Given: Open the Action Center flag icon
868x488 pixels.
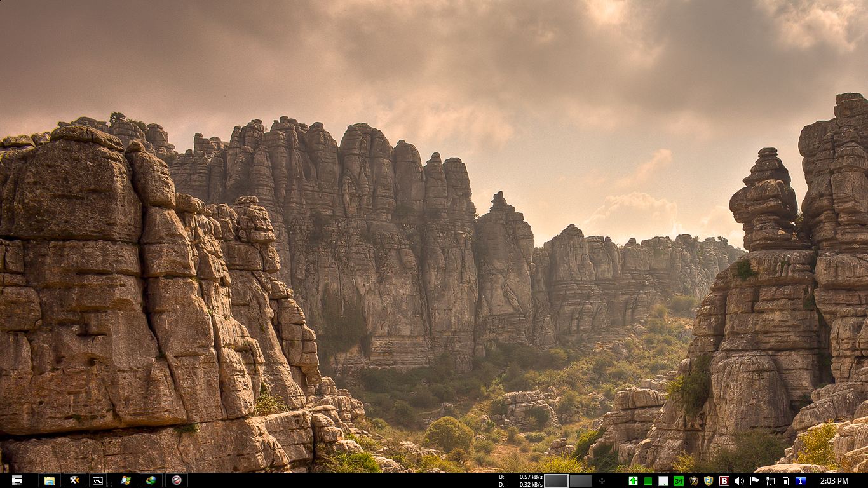Looking at the screenshot, I should [x=755, y=481].
